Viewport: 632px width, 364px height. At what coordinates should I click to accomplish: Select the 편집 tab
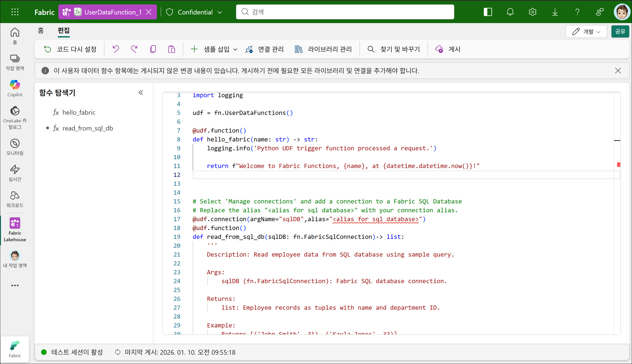[x=64, y=31]
